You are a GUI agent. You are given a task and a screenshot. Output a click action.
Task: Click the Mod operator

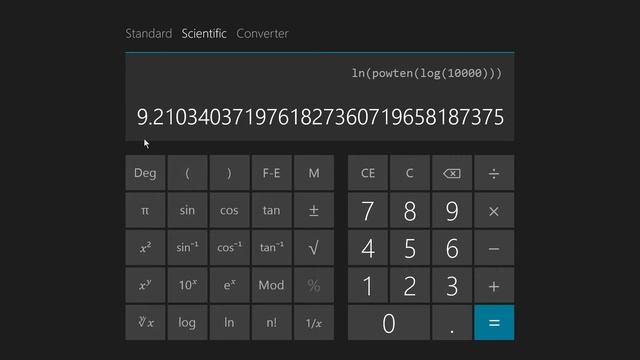pyautogui.click(x=271, y=285)
